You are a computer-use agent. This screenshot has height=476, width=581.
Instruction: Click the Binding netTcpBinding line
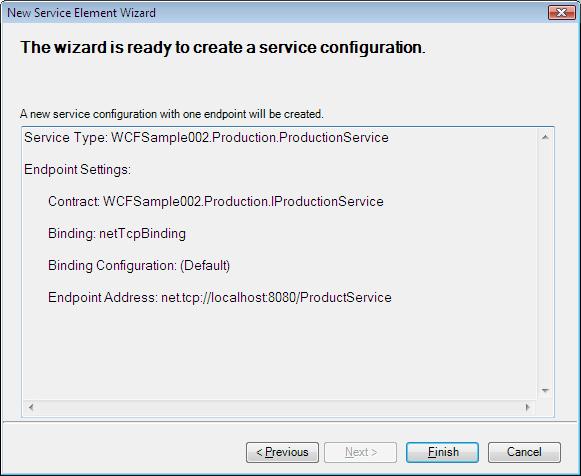pyautogui.click(x=117, y=234)
